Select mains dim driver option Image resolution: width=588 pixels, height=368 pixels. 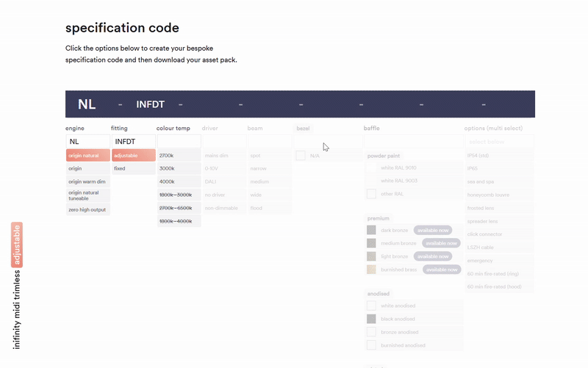pyautogui.click(x=224, y=155)
